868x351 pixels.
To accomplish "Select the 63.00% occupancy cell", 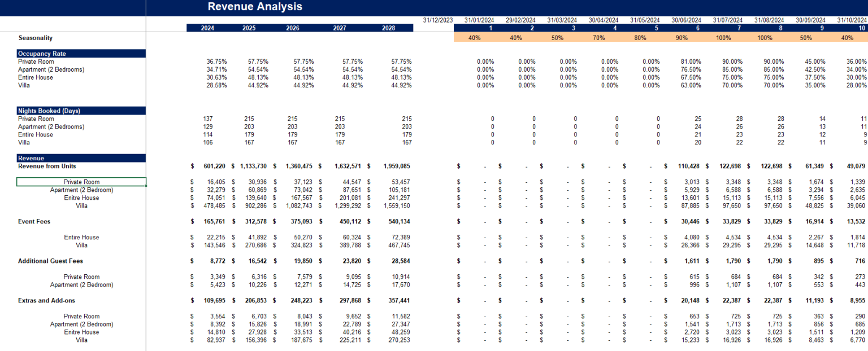I will click(692, 85).
